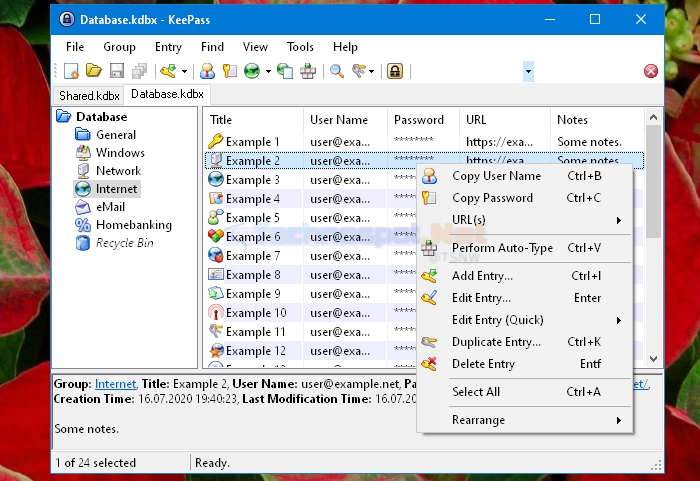Click the Open database folder icon
The height and width of the screenshot is (481, 700).
pyautogui.click(x=94, y=71)
